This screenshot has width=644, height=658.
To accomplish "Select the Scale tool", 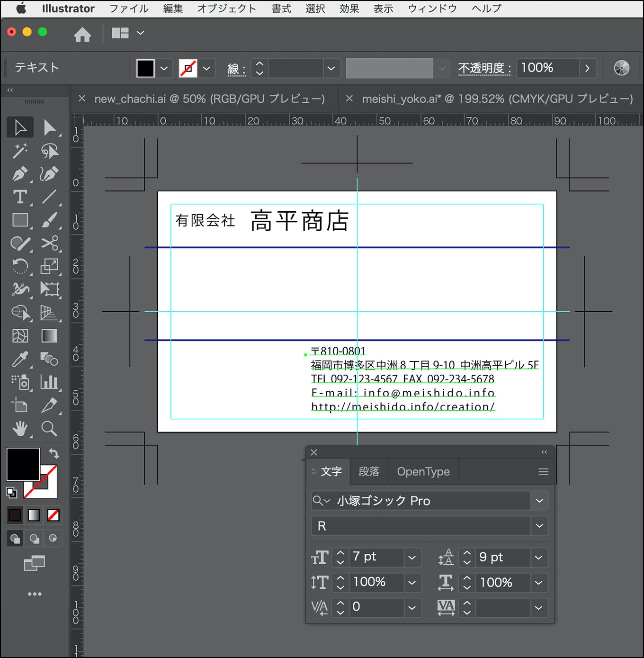I will click(x=49, y=266).
